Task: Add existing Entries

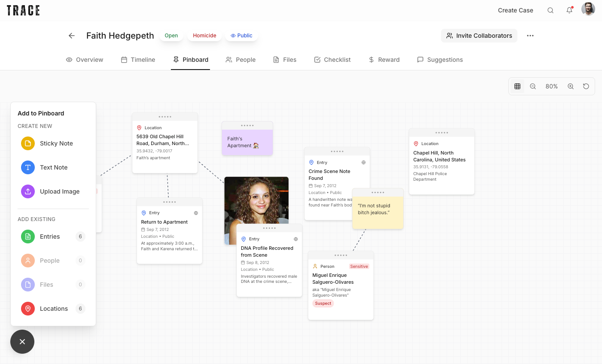Action: click(53, 237)
